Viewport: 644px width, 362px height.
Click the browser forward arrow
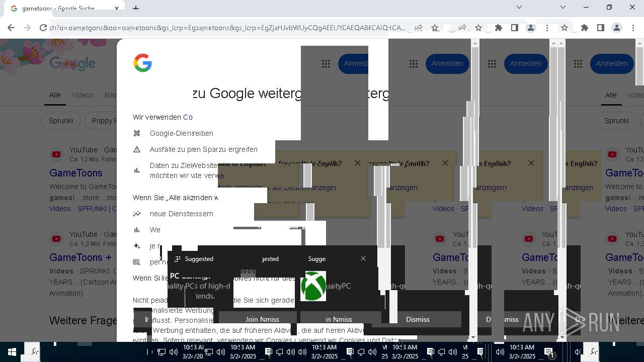(x=27, y=28)
